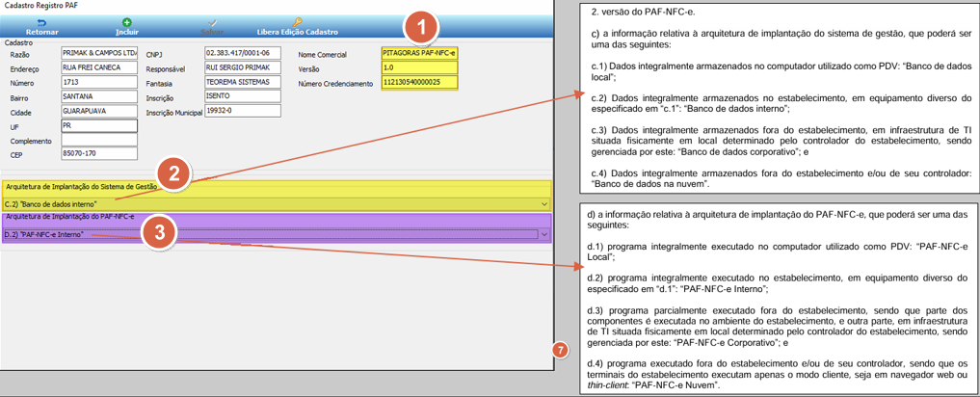This screenshot has height=397, width=980.
Task: Click the Número Credenciamento field
Action: (x=419, y=83)
